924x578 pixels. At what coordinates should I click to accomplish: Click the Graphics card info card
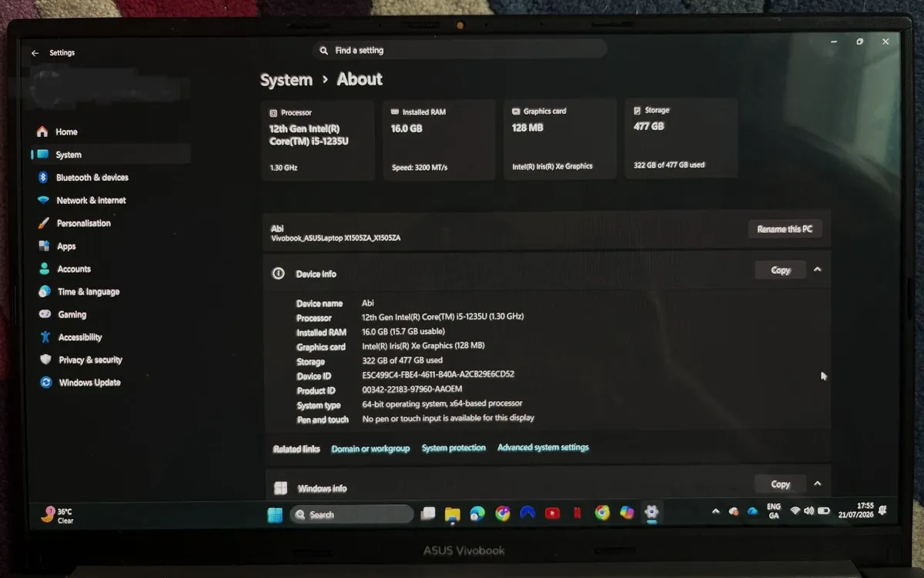(x=561, y=139)
